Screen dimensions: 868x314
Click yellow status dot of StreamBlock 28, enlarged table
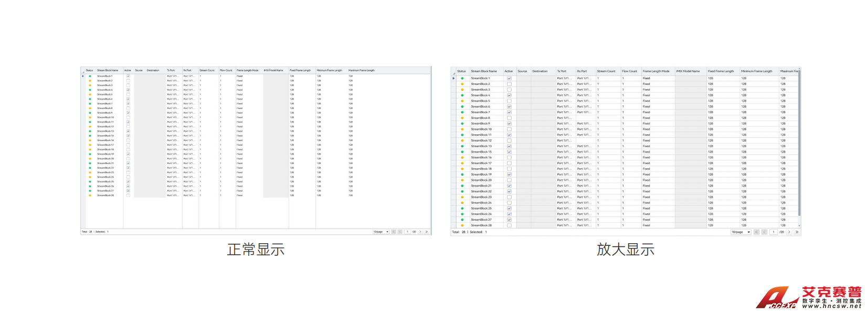(462, 225)
